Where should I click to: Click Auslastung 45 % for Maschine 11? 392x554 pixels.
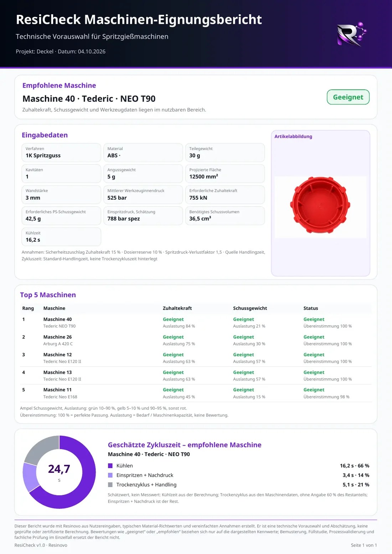click(x=179, y=397)
